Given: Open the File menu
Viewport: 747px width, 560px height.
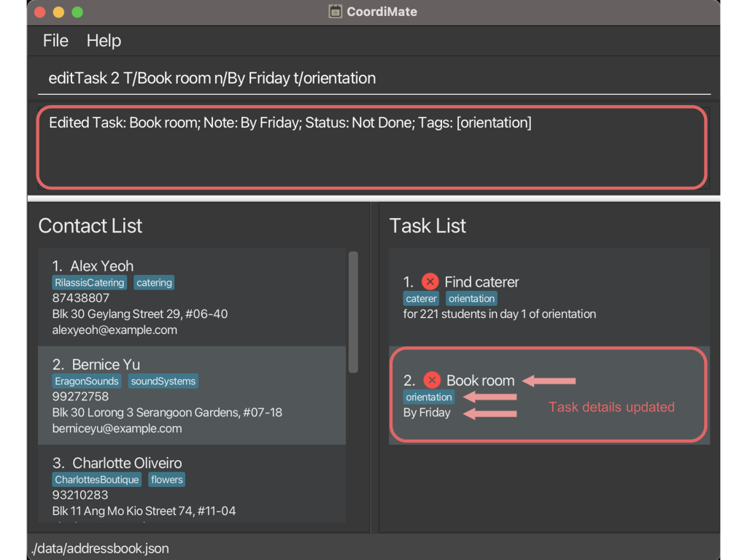Looking at the screenshot, I should click(55, 41).
